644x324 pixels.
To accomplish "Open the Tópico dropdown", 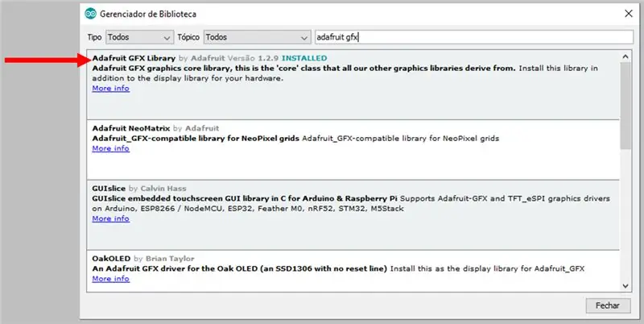I will click(257, 37).
